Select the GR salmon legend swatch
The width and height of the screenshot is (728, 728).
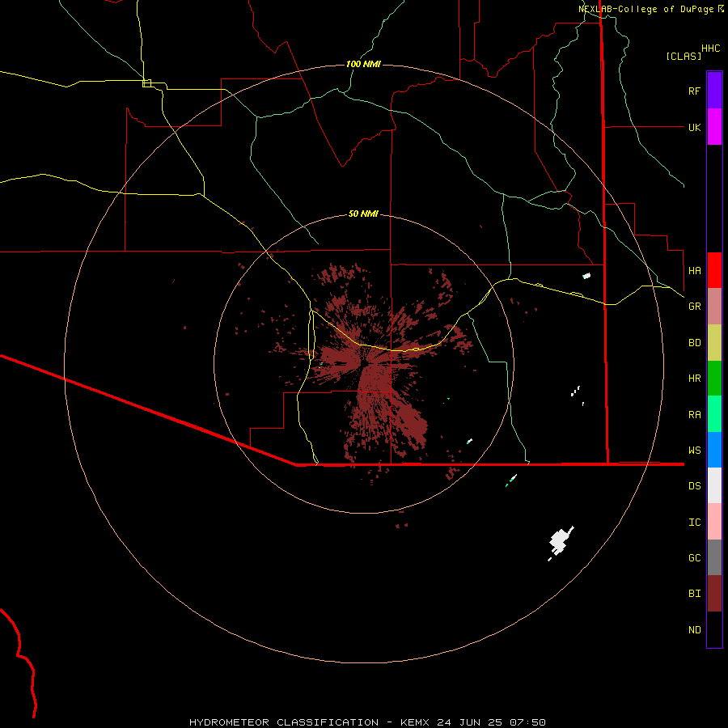coord(714,306)
